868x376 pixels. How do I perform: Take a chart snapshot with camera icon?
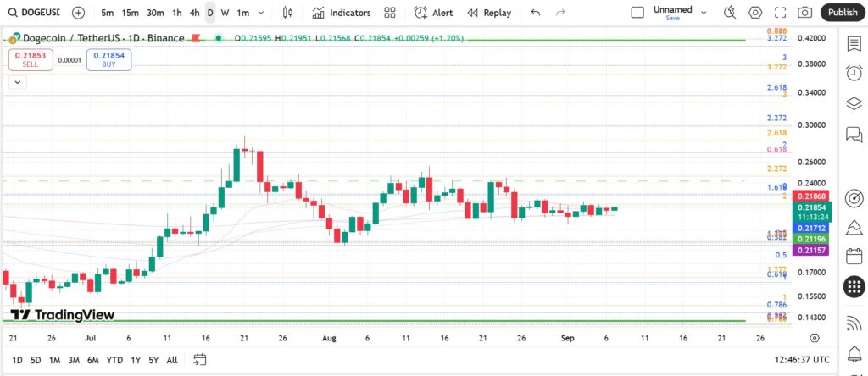(x=805, y=12)
